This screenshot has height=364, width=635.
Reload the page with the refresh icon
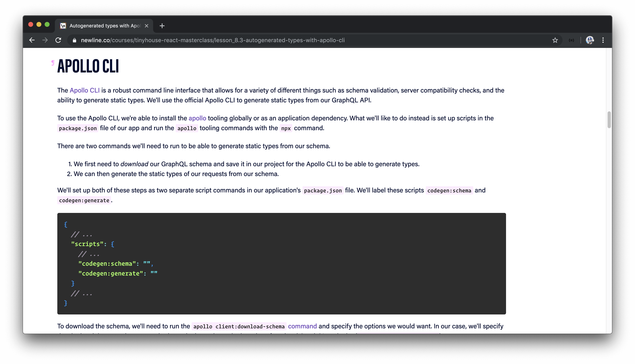click(x=58, y=40)
